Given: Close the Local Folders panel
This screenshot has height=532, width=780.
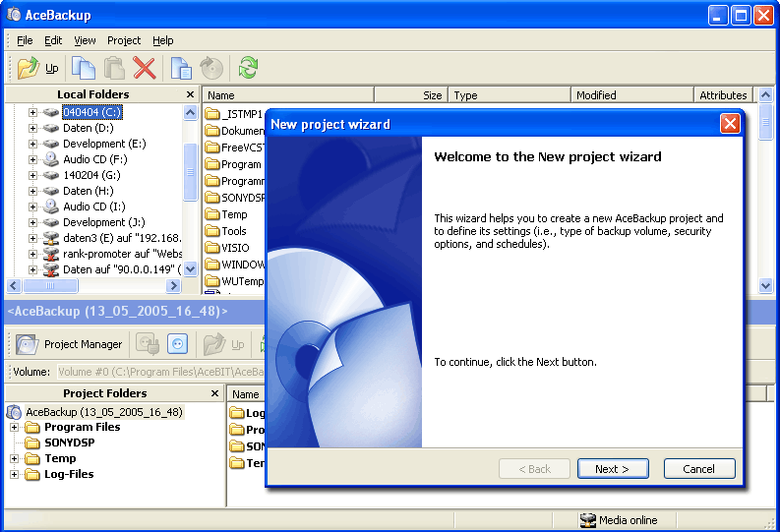Looking at the screenshot, I should [x=190, y=94].
